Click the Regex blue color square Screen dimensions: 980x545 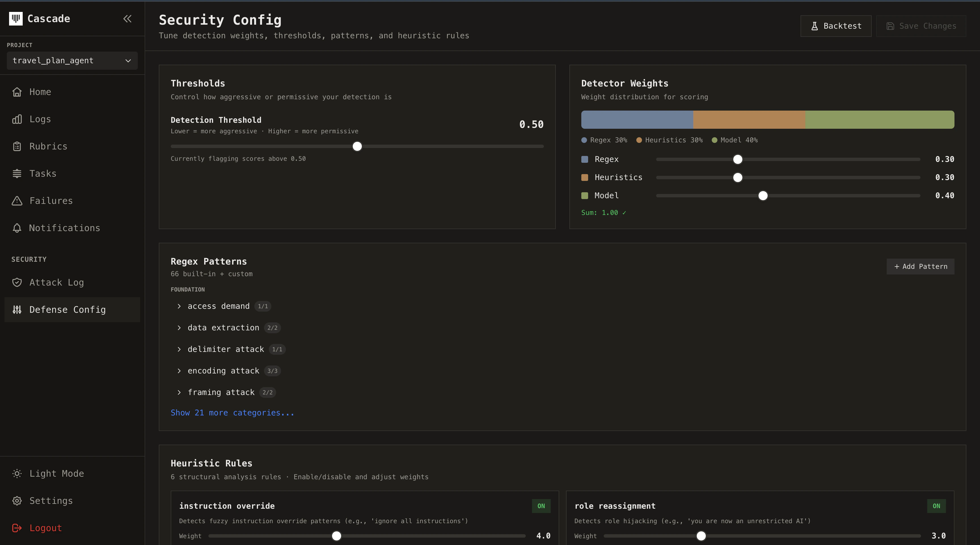[x=585, y=159]
